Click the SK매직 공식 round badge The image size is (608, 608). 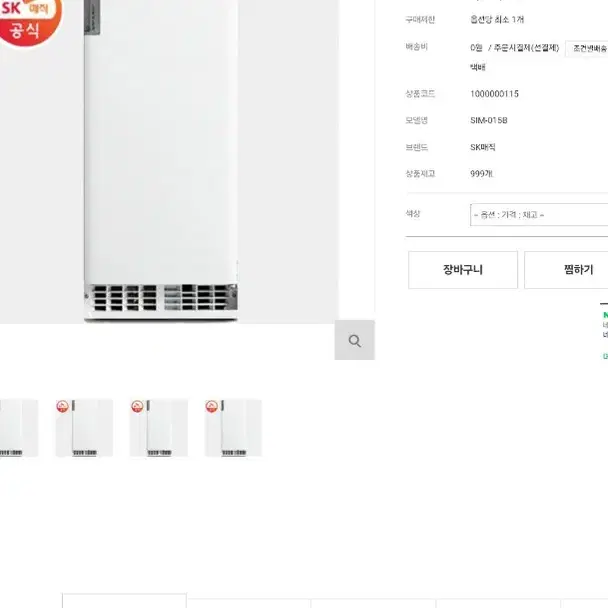click(29, 21)
